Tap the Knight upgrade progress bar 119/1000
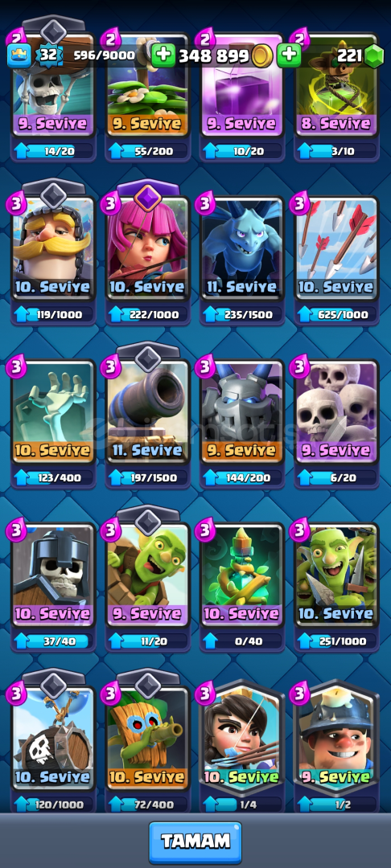391x868 pixels. [x=53, y=314]
